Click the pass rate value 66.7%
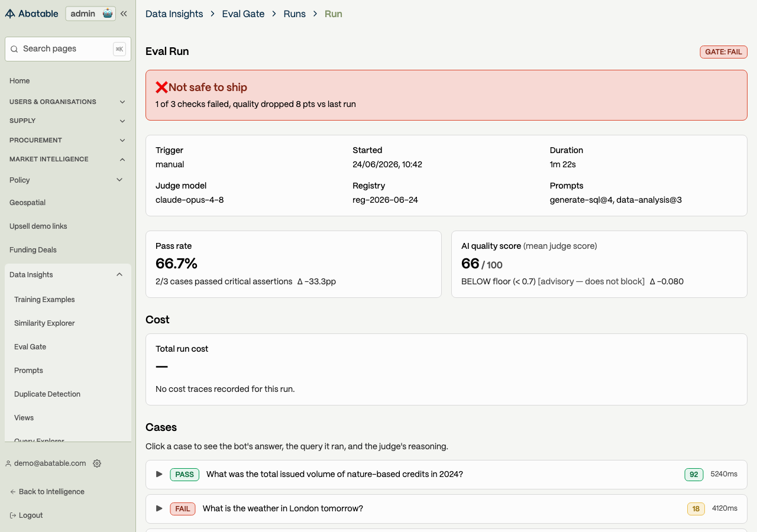The height and width of the screenshot is (532, 757). click(x=176, y=264)
